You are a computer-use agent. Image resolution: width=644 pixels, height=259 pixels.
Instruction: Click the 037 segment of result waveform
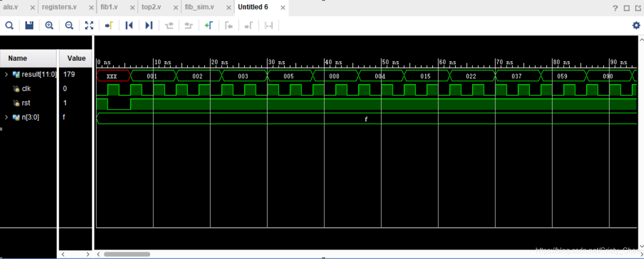(518, 76)
